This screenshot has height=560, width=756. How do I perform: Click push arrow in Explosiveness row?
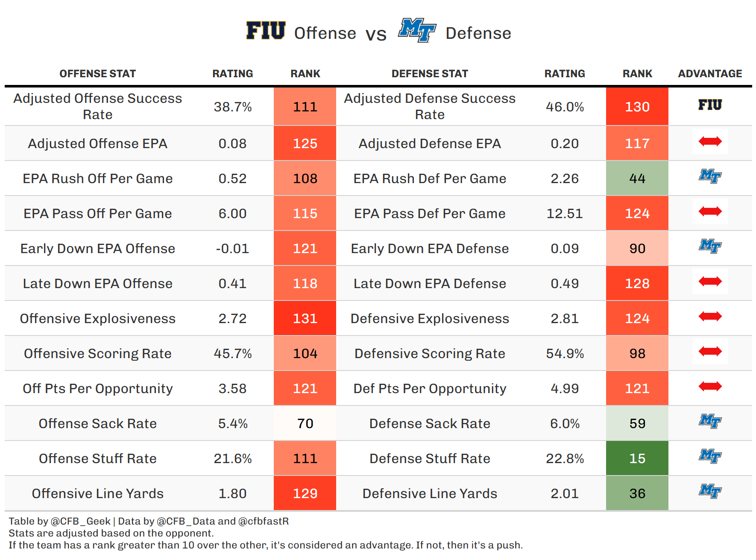pos(710,316)
